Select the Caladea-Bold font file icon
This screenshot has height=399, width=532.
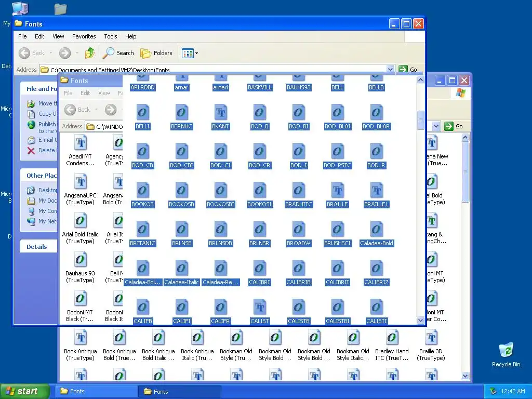click(x=376, y=230)
